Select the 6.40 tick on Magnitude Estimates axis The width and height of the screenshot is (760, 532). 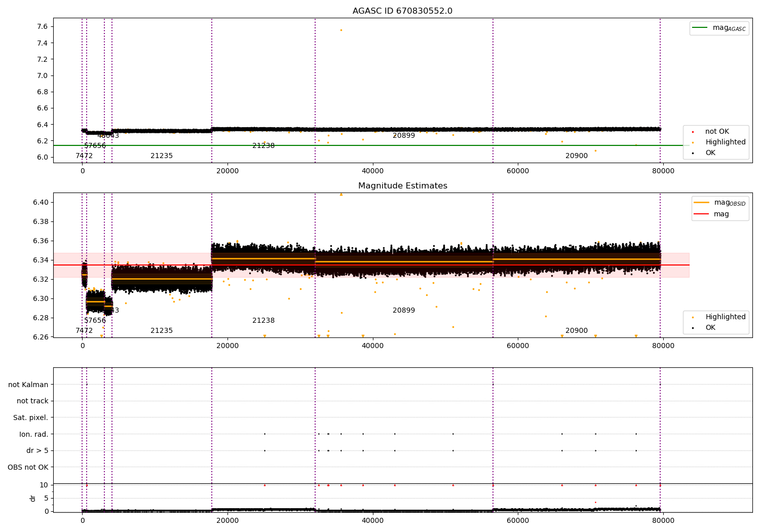[x=41, y=202]
